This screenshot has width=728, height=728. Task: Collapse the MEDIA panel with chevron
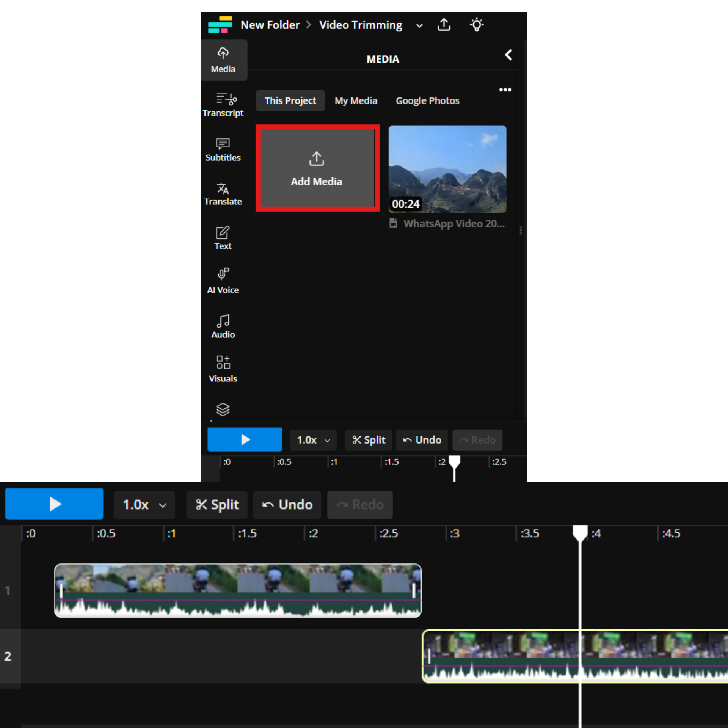pyautogui.click(x=508, y=55)
